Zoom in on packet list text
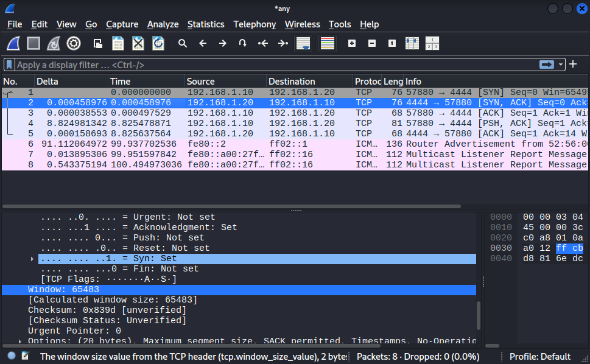Viewport: 590px width, 364px height. pos(351,43)
